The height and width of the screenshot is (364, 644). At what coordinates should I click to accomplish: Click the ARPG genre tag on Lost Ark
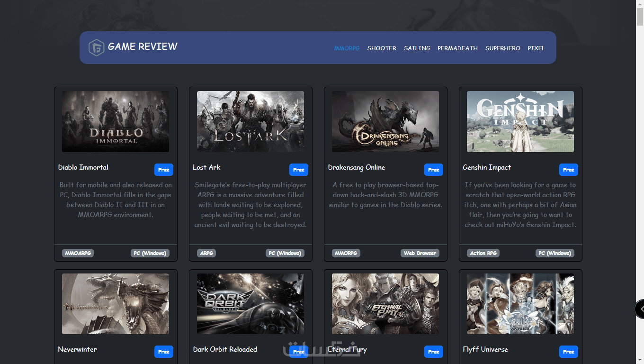(x=206, y=253)
